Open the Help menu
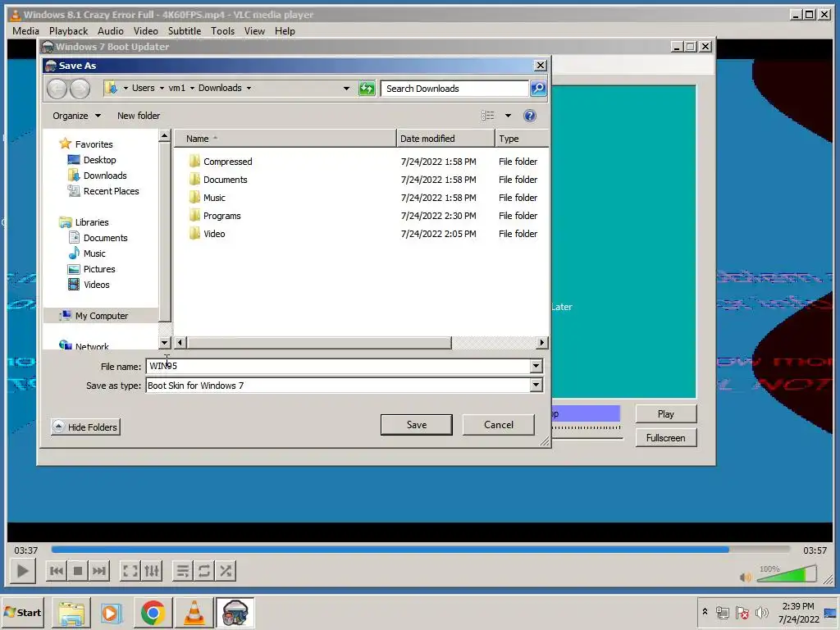Viewport: 840px width, 630px height. [285, 31]
